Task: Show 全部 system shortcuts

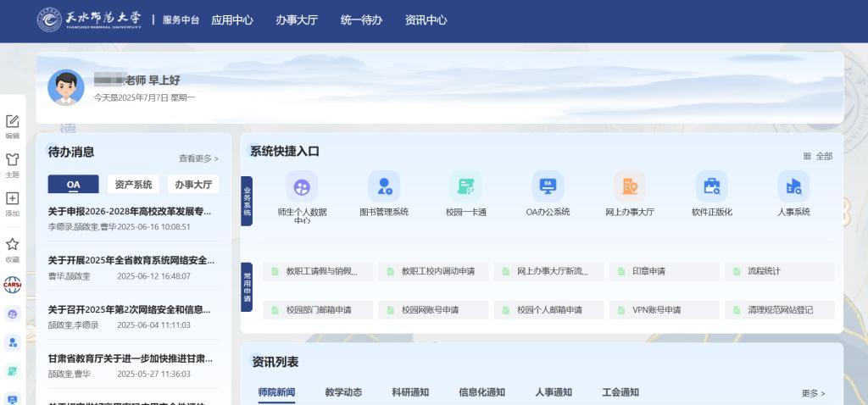Action: coord(818,156)
